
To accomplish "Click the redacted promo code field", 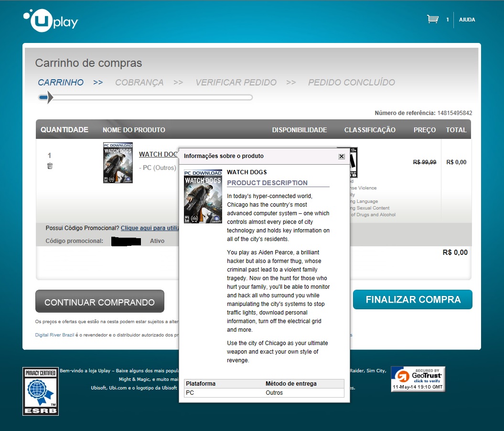I will (x=126, y=241).
